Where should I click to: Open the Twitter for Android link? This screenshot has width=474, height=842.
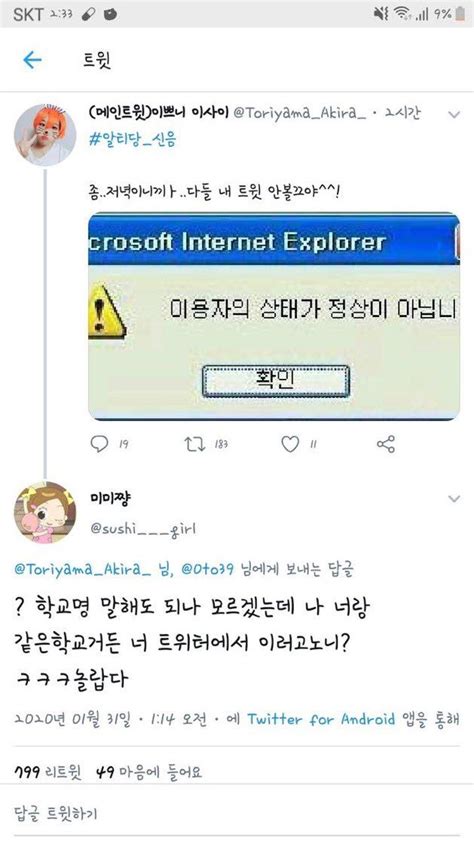(321, 719)
